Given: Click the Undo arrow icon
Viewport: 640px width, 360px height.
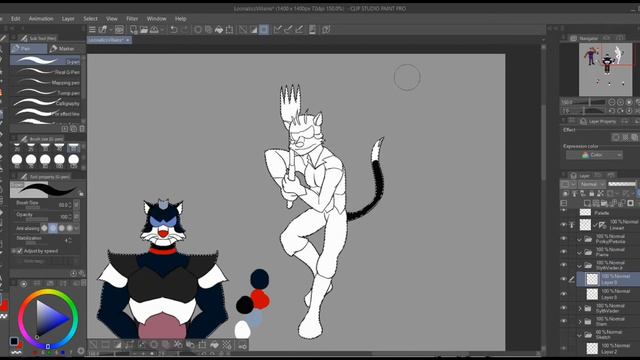Looking at the screenshot, I should click(174, 29).
